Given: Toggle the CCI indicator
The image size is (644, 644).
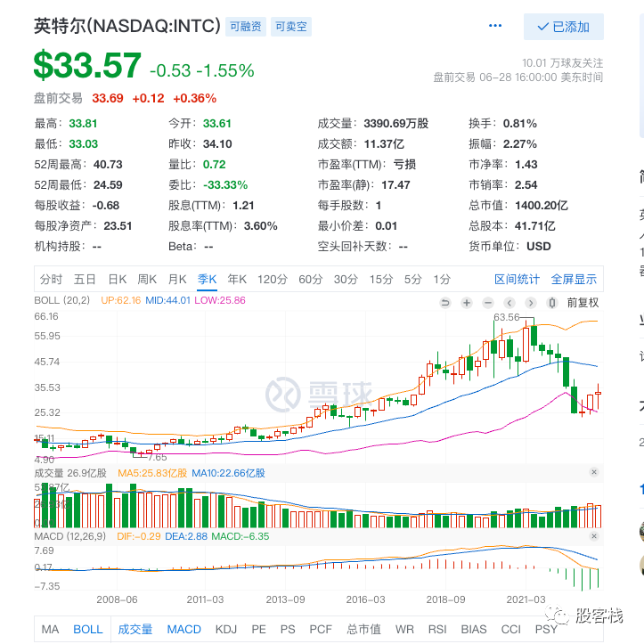Looking at the screenshot, I should click(x=511, y=629).
